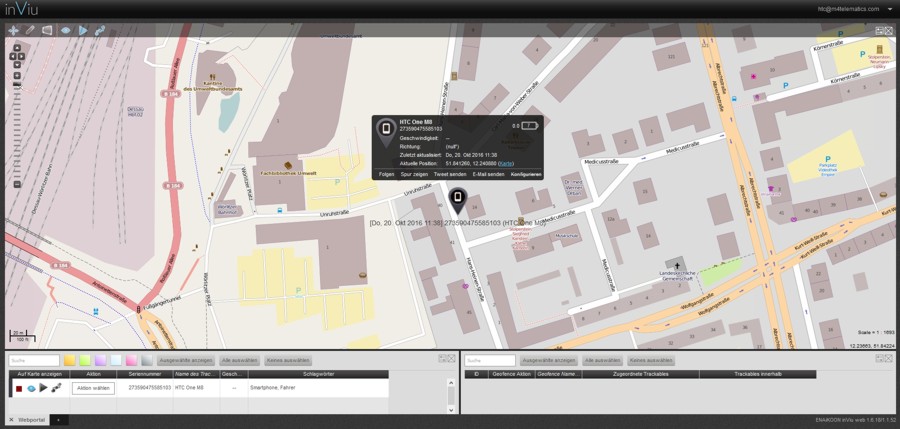The width and height of the screenshot is (900, 429).
Task: Restore the map panel with its window icon
Action: coord(879,31)
